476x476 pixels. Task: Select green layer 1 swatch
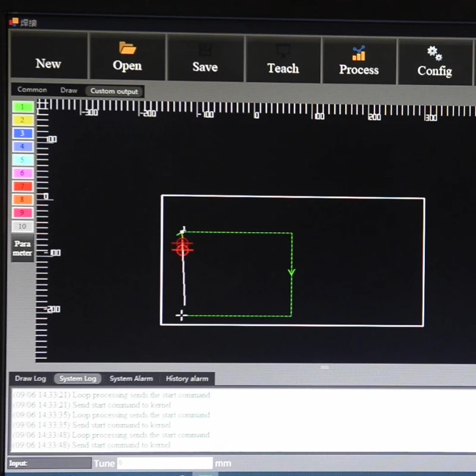click(x=23, y=107)
